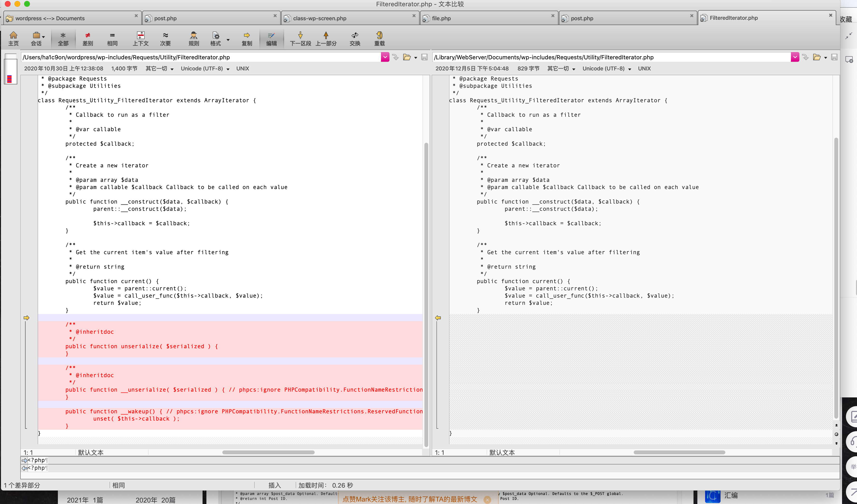
Task: Click right pane scroll-down small arrow
Action: click(x=836, y=443)
